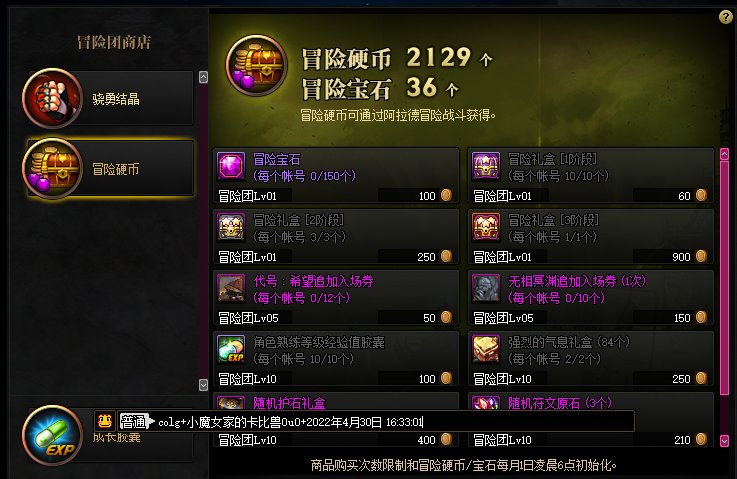Open the 成长胶囊 EXP shop tab
The image size is (737, 479).
coord(109,435)
